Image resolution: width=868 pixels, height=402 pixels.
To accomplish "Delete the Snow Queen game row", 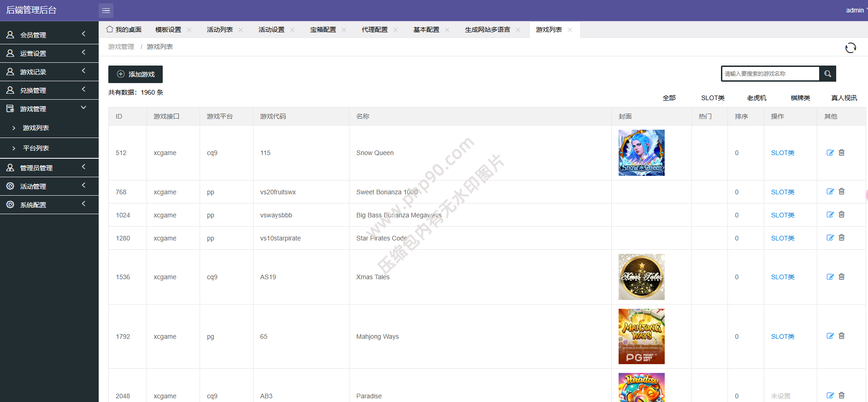I will pyautogui.click(x=842, y=153).
